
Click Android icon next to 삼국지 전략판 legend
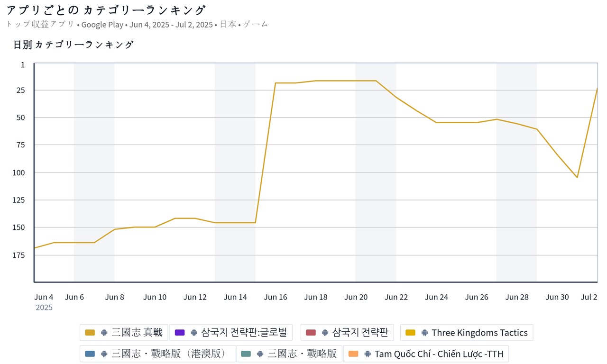point(325,333)
